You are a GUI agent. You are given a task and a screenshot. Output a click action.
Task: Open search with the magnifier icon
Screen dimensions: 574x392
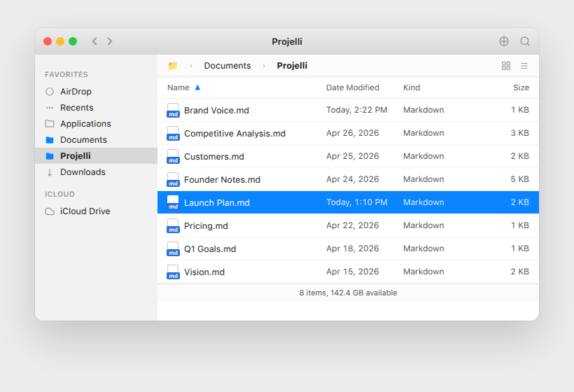tap(525, 41)
